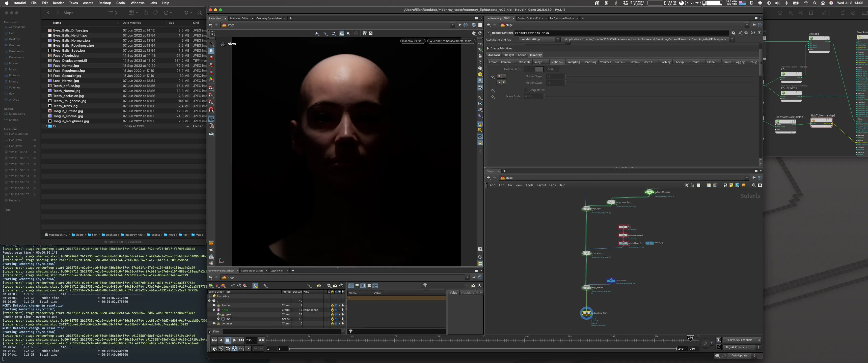Click the current frame marker 236 on the timeline
Screen dimensions: 868x363
(690, 338)
